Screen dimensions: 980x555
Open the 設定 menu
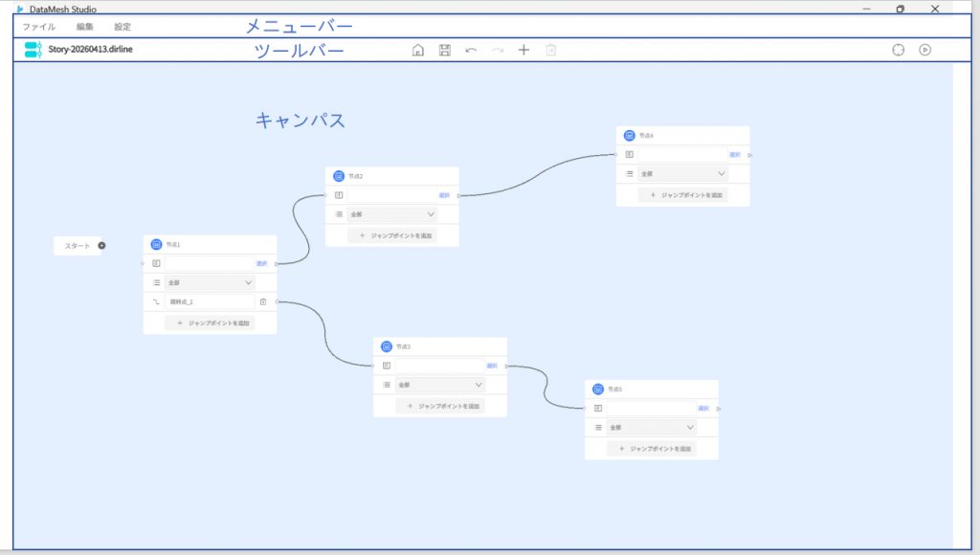[x=122, y=27]
